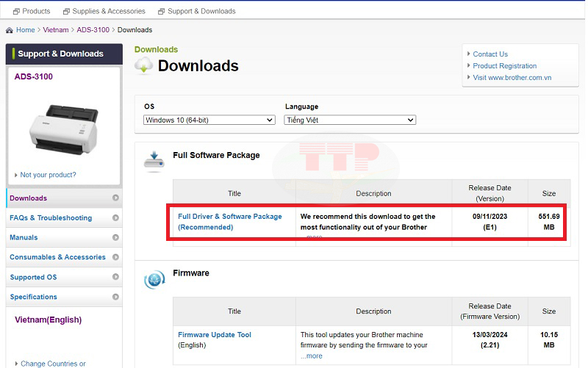Click the home icon in the breadcrumb
Viewport: 588px width, 368px height.
pyautogui.click(x=9, y=30)
